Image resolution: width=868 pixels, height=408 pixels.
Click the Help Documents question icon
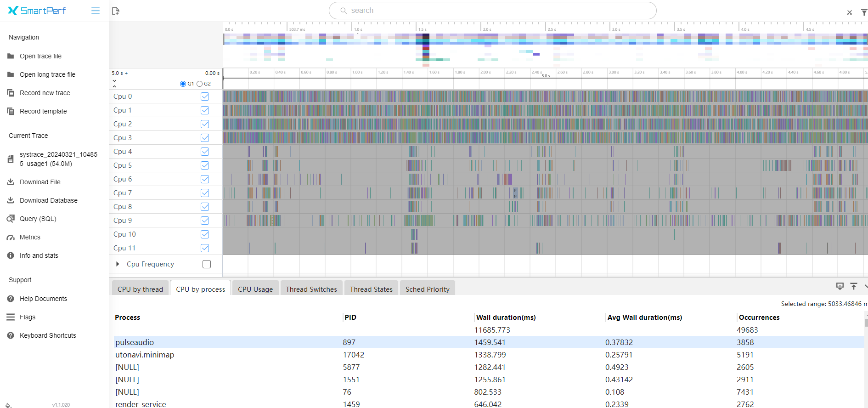pyautogui.click(x=11, y=299)
